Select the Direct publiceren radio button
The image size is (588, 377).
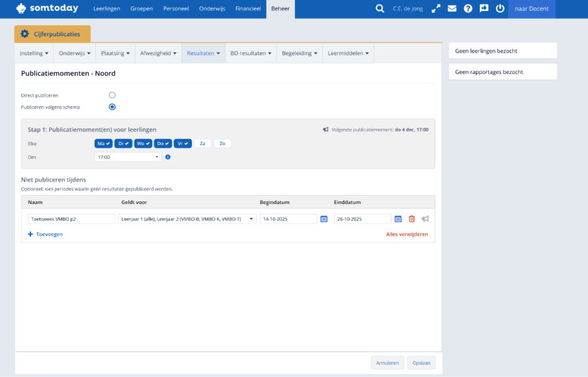click(112, 95)
